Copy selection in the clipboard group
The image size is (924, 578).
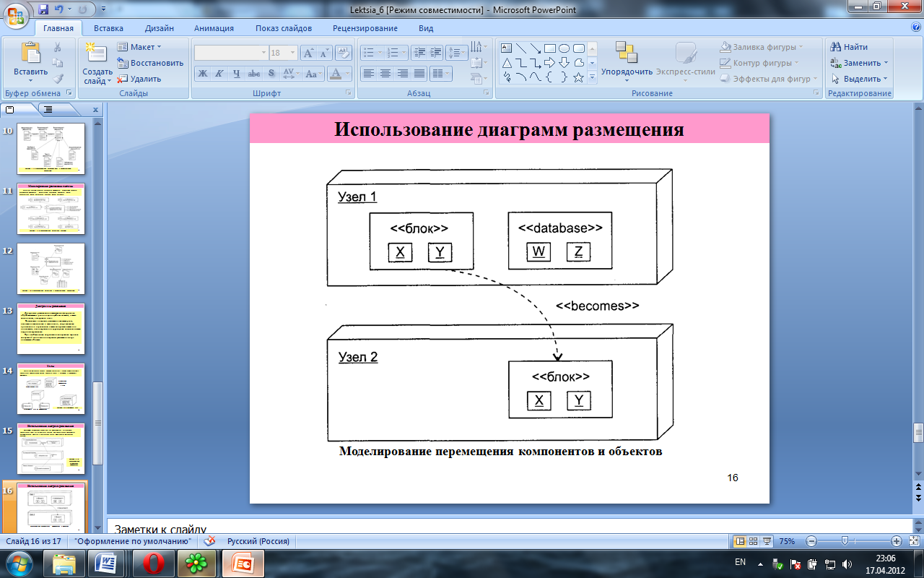pyautogui.click(x=58, y=63)
